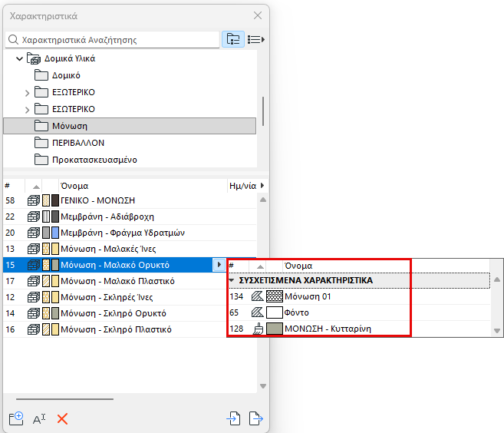This screenshot has width=504, height=433.
Task: Select the Μόνωση folder
Action: [130, 126]
